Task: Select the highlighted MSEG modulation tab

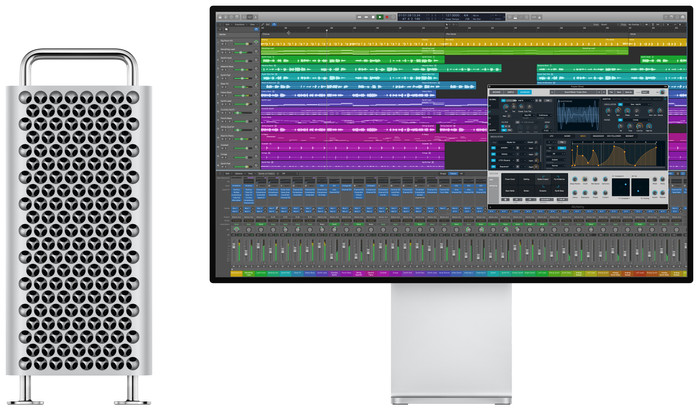Action: (583, 136)
